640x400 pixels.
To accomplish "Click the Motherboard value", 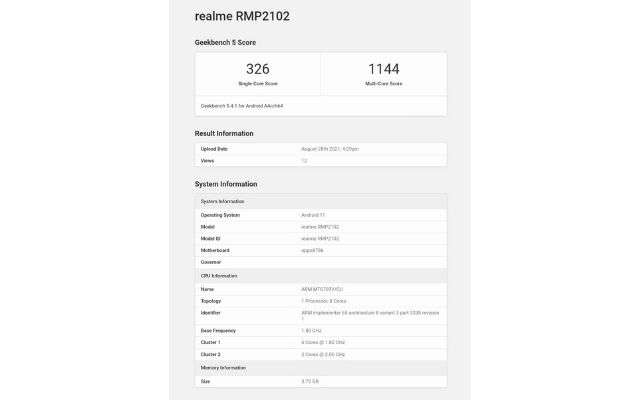I will coord(312,251).
